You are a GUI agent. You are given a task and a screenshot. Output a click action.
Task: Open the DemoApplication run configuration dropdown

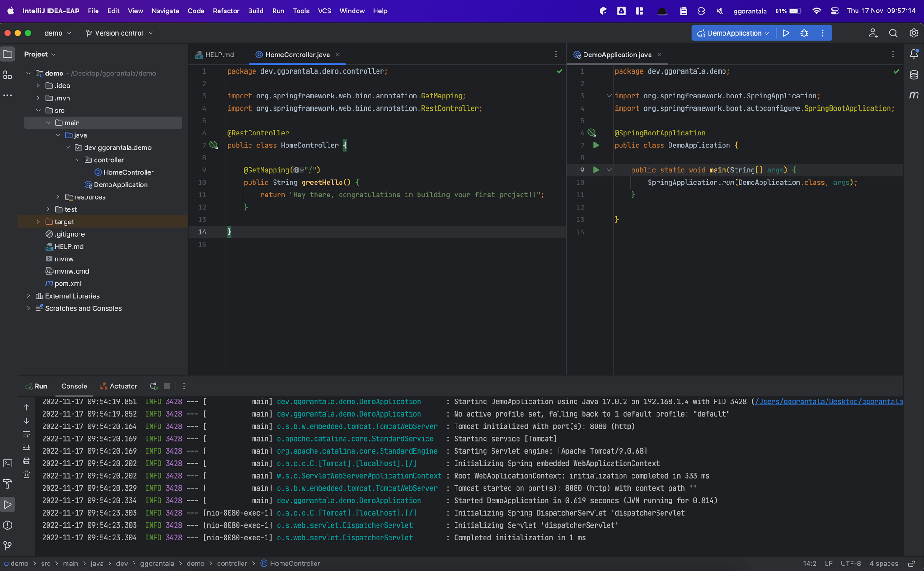733,33
